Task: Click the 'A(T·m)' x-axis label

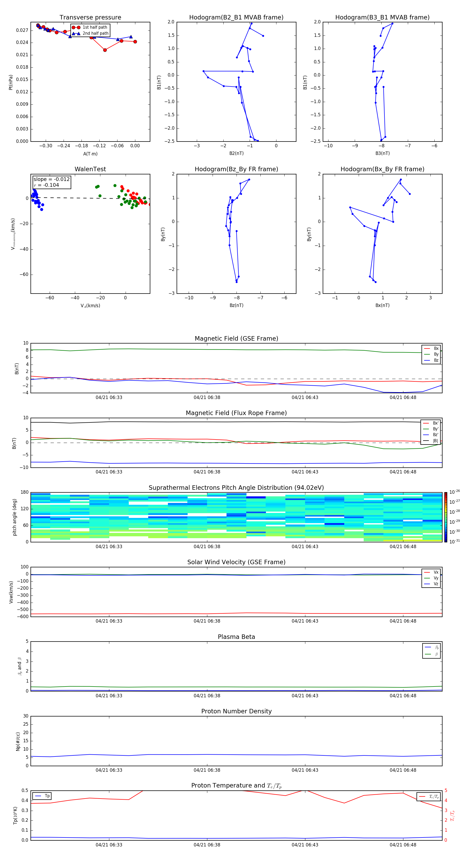Action: pyautogui.click(x=90, y=154)
